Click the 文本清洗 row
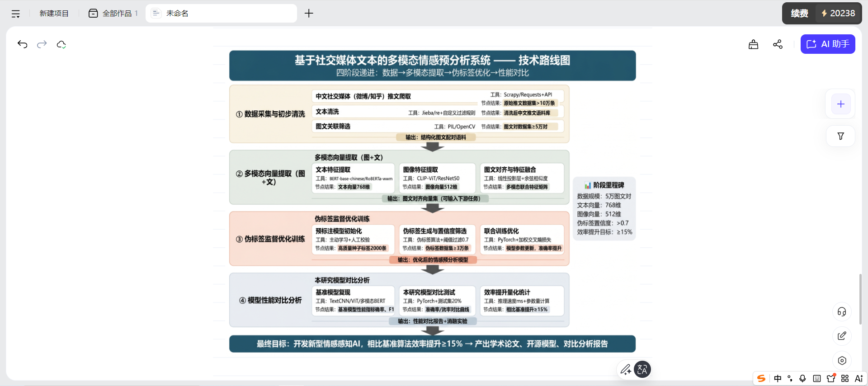Image resolution: width=868 pixels, height=386 pixels. click(x=438, y=112)
